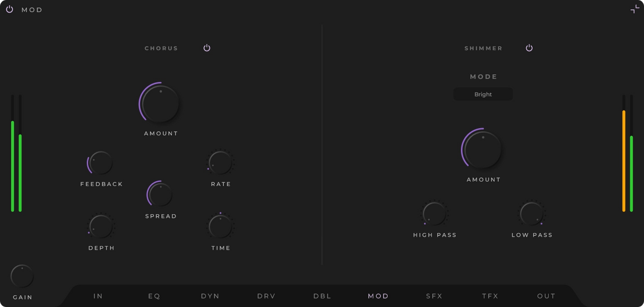The width and height of the screenshot is (644, 307).
Task: Click the Shimmer Amount knob
Action: (483, 150)
